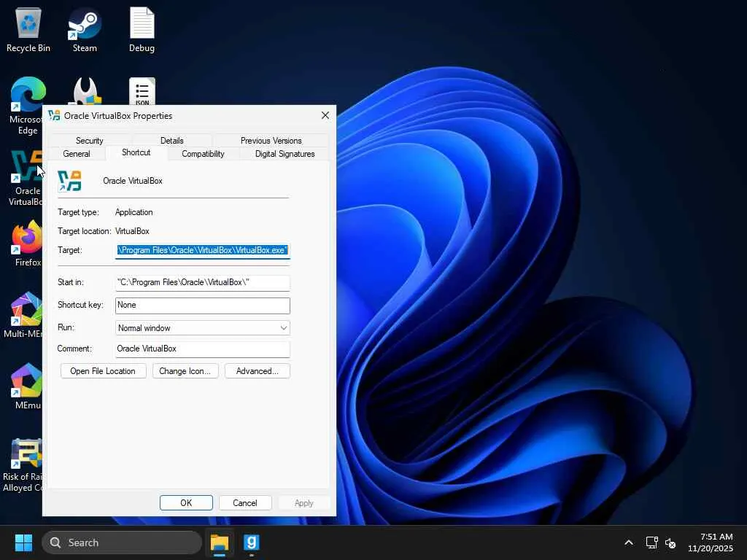Screen dimensions: 747x560
Task: Close the Oracle VirtualBox Properties dialog
Action: point(325,116)
